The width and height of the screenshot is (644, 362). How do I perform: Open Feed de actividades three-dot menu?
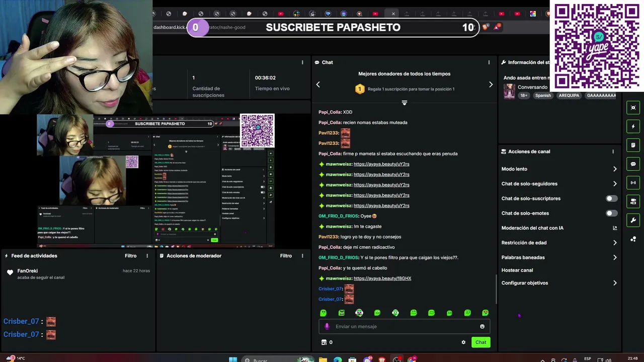pos(147,256)
